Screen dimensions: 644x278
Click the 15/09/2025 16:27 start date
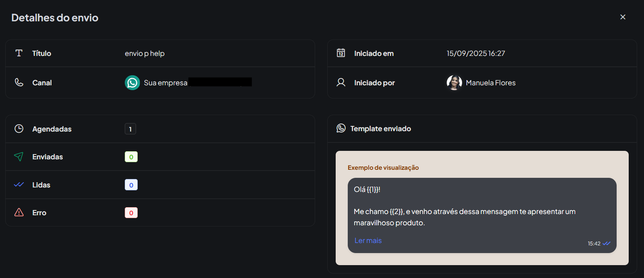(x=476, y=54)
